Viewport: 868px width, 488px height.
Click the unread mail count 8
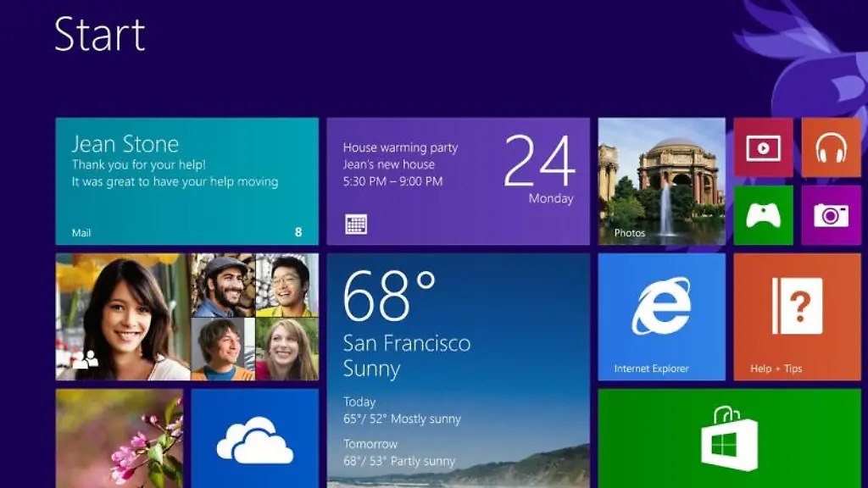click(298, 232)
